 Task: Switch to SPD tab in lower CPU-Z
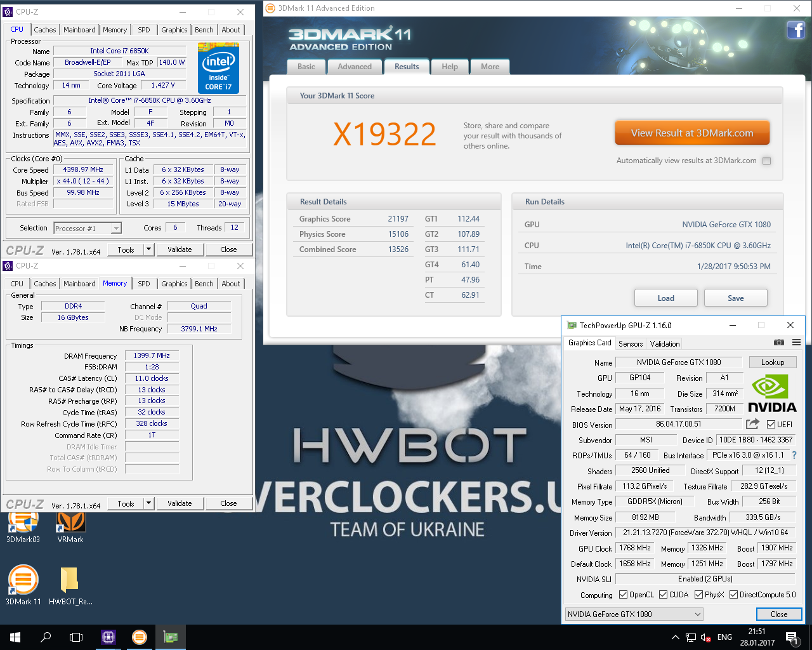(144, 284)
